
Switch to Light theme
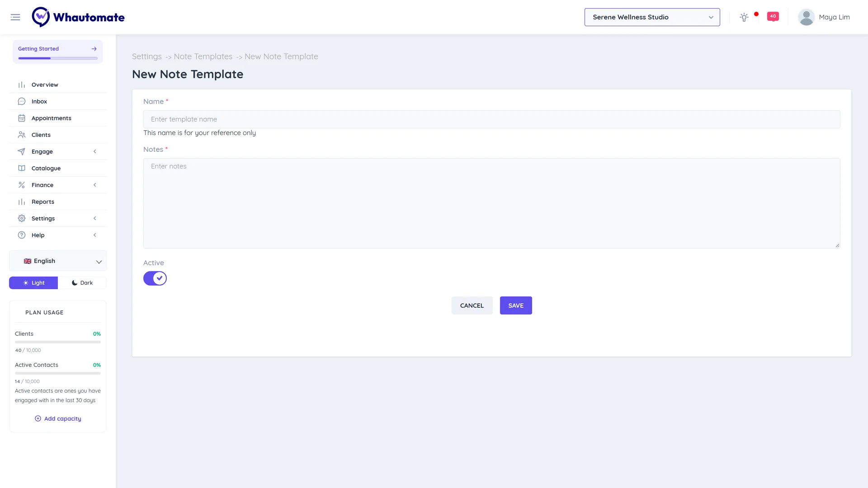33,283
